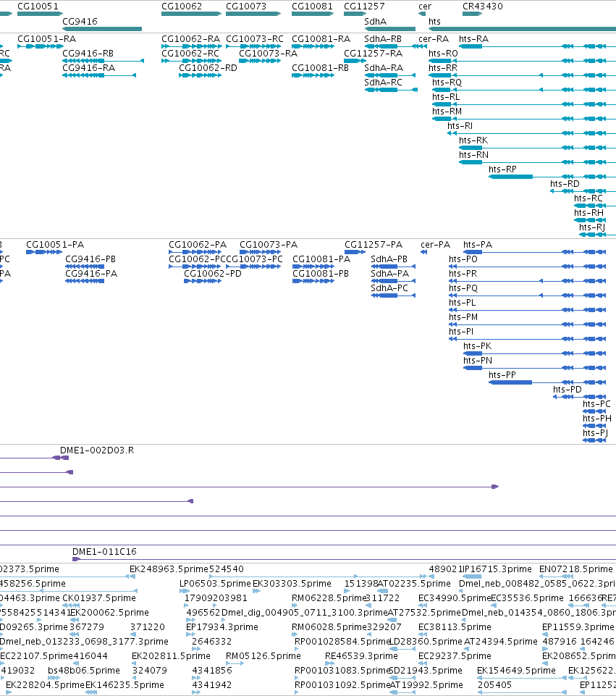Click the EP11559.3prime EST label
The width and height of the screenshot is (616, 696).
click(578, 626)
